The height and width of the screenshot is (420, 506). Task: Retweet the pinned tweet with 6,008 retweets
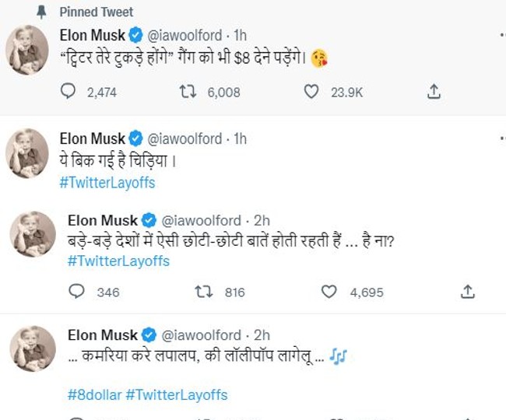click(188, 92)
